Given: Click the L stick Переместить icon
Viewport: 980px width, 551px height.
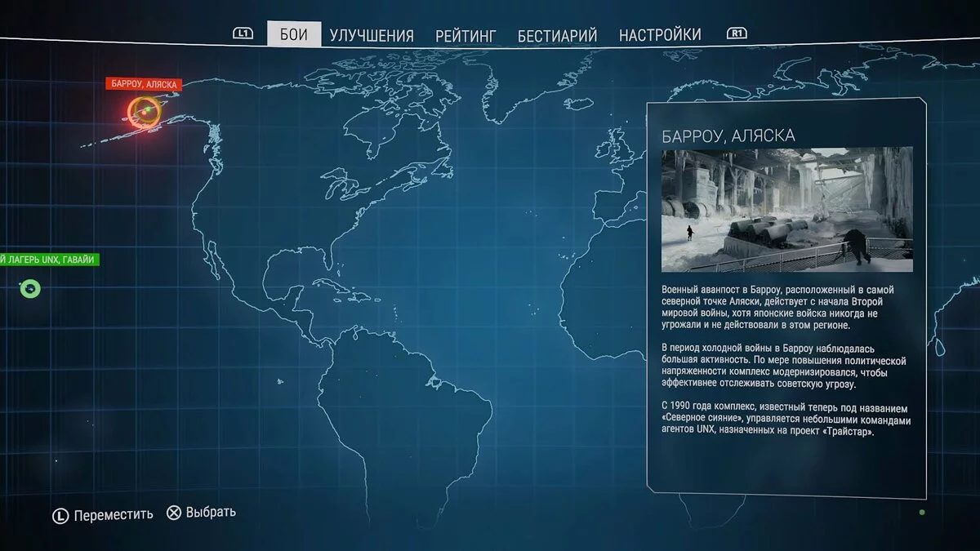Looking at the screenshot, I should [60, 515].
